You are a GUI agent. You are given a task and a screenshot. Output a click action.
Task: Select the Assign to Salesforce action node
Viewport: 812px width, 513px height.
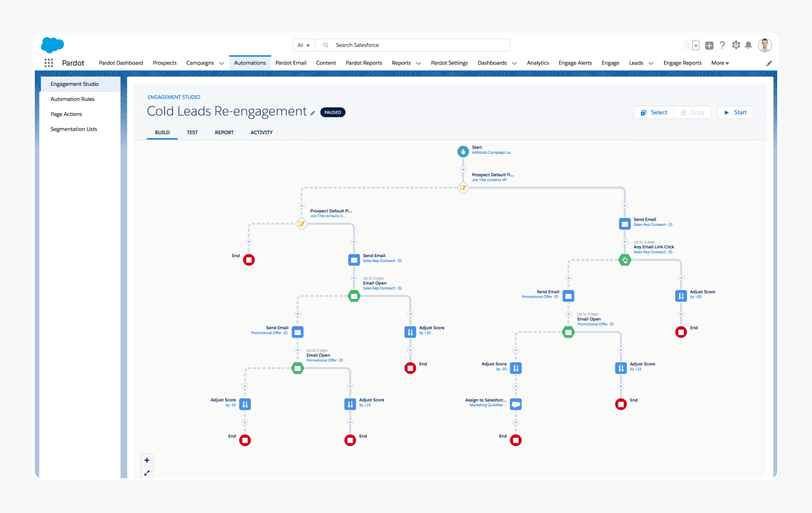516,404
